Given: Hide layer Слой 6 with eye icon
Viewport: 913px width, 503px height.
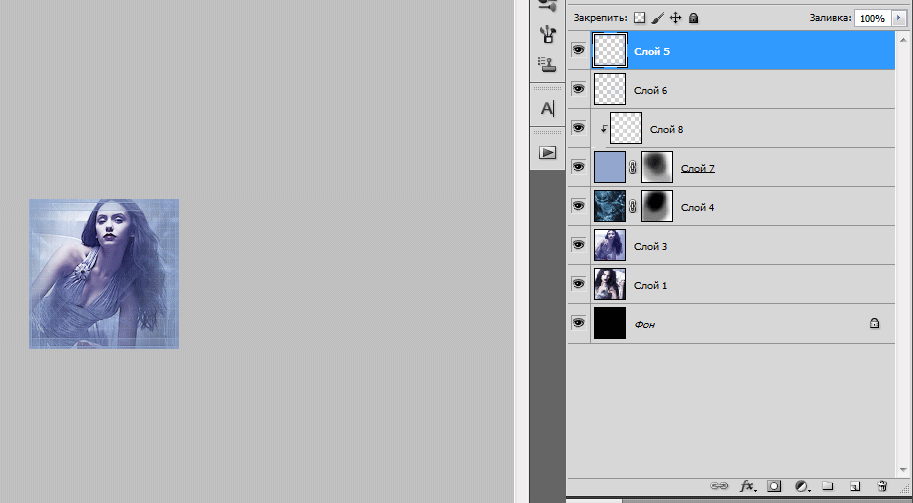Looking at the screenshot, I should (x=578, y=89).
